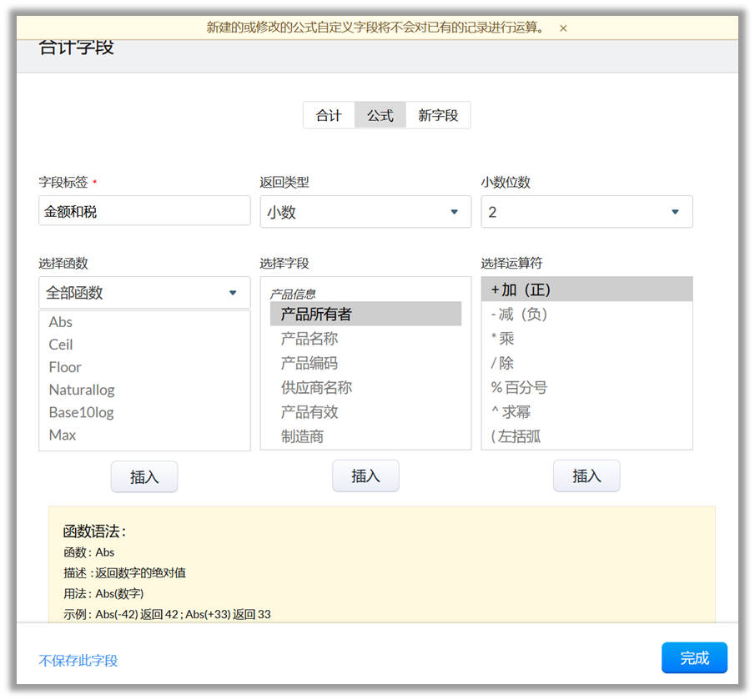Screen dimensions: 755x700
Task: Open the 返回类型 dropdown
Action: (365, 212)
